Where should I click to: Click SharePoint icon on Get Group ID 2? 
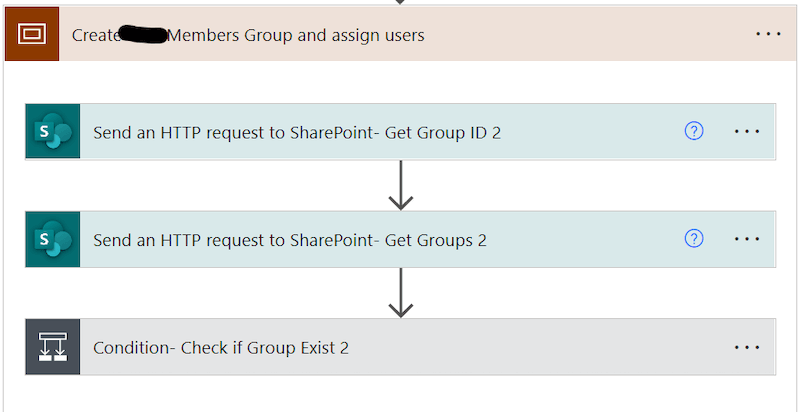53,132
